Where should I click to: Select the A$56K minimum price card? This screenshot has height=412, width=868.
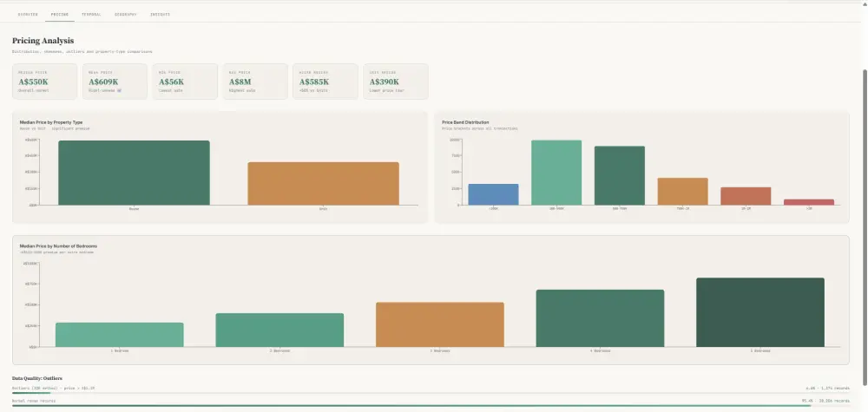[185, 82]
